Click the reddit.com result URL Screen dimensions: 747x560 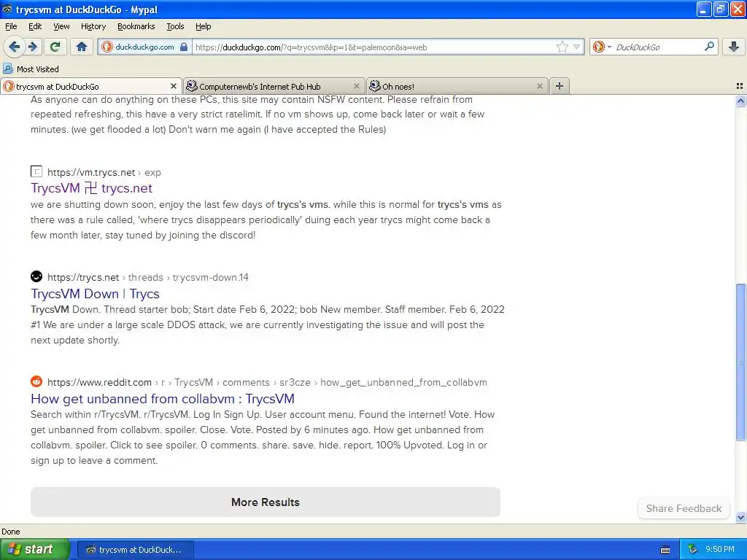coord(267,382)
